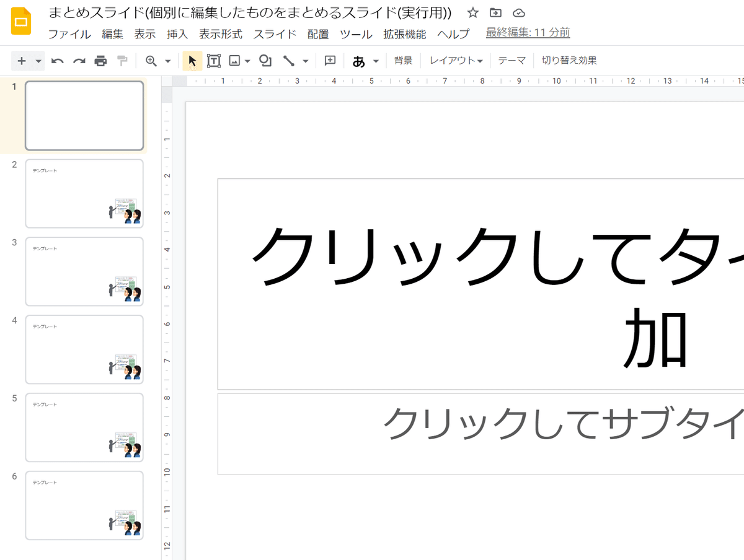Check cloud save status icon

coord(519,13)
